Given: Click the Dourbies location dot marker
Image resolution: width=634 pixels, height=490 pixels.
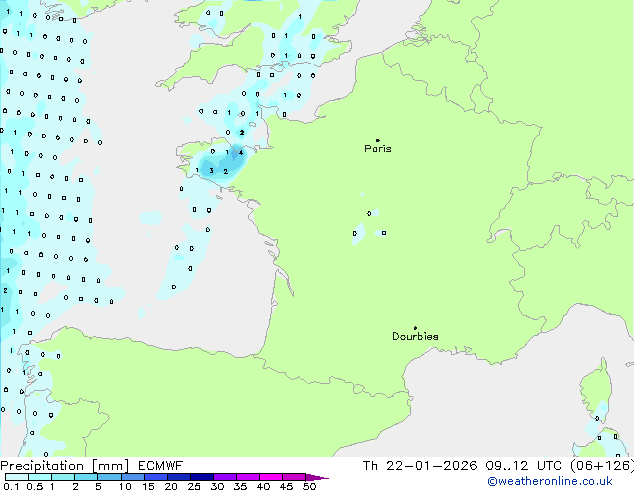Looking at the screenshot, I should coord(415,328).
